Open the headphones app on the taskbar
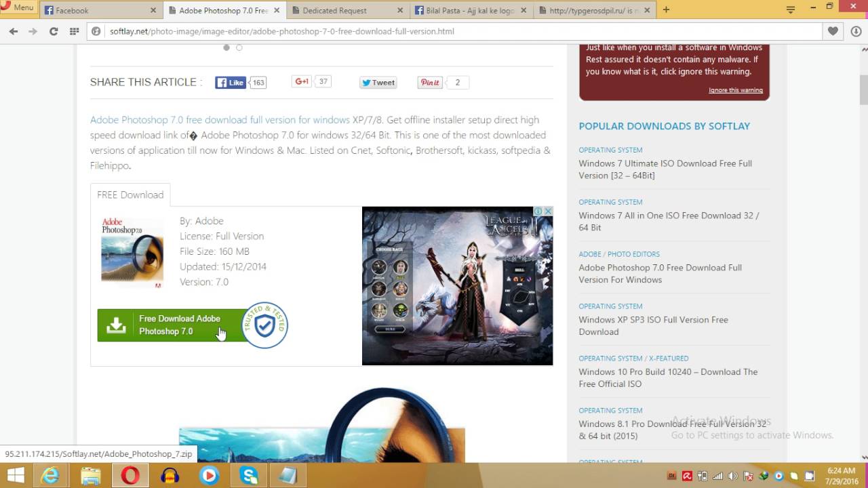The image size is (868, 488). point(170,476)
